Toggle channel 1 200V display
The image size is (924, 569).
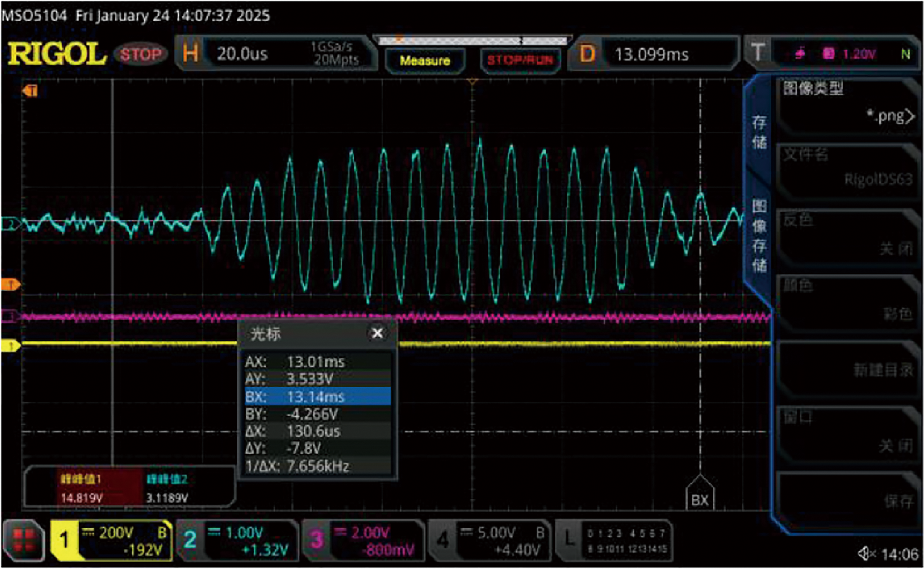[x=111, y=540]
